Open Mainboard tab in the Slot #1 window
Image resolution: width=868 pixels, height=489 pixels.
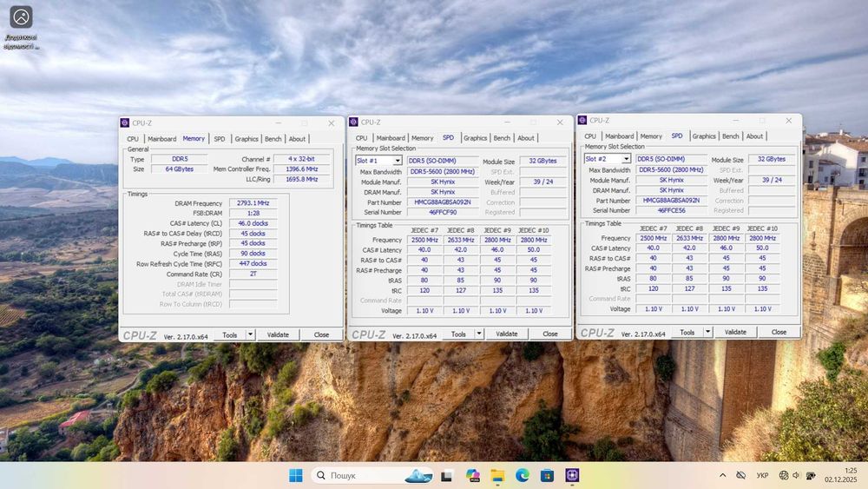(x=391, y=138)
